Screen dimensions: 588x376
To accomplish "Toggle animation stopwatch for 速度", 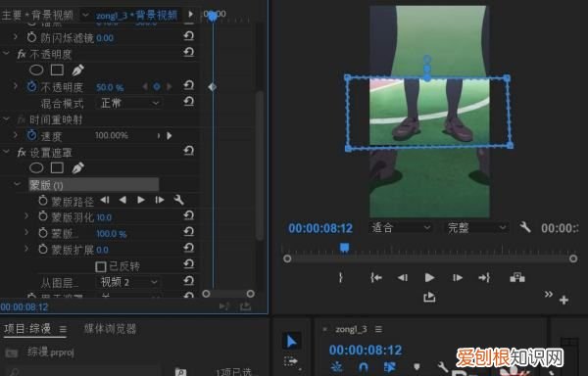I will [32, 135].
